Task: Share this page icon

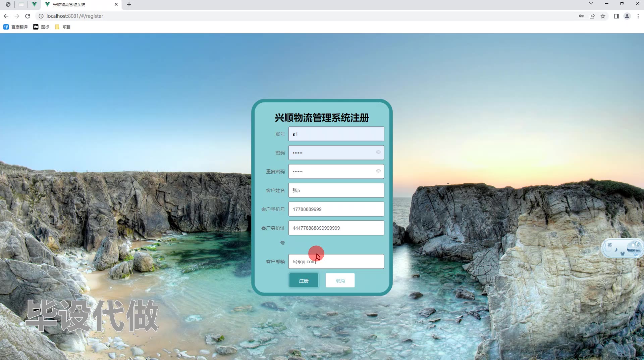Action: click(592, 16)
